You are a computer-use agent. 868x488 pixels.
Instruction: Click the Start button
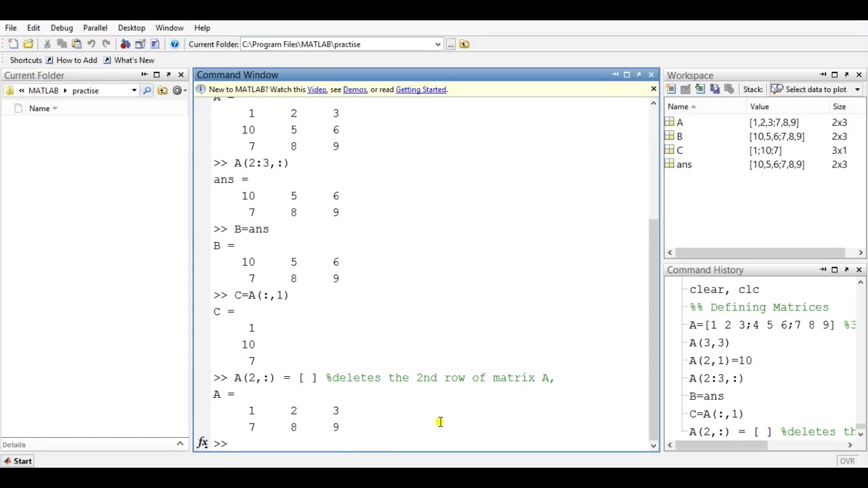click(x=17, y=461)
